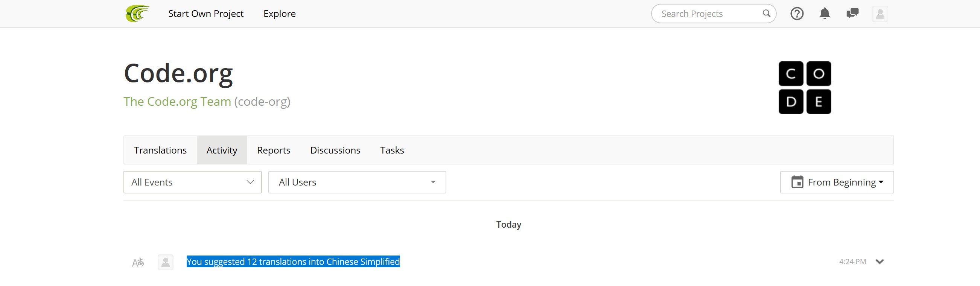This screenshot has height=286, width=980.
Task: Open the From Beginning date filter
Action: point(837,182)
